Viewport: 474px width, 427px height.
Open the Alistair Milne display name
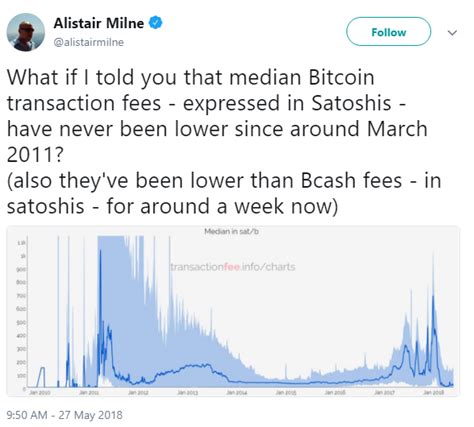point(99,23)
